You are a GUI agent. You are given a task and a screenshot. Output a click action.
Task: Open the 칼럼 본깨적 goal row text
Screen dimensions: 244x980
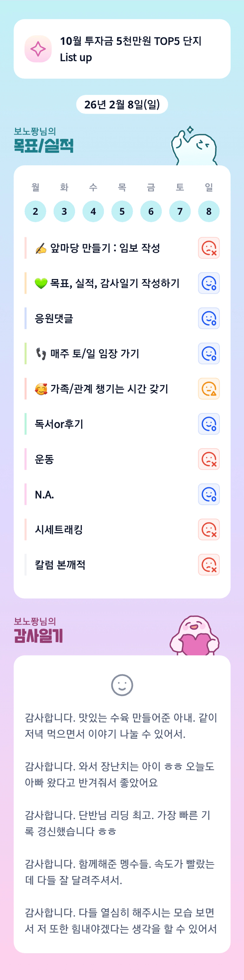tap(60, 565)
